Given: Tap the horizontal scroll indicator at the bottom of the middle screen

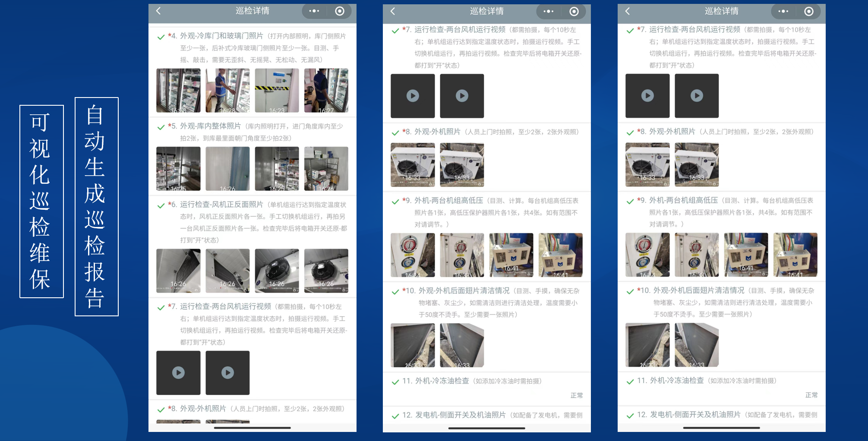Looking at the screenshot, I should point(487,428).
